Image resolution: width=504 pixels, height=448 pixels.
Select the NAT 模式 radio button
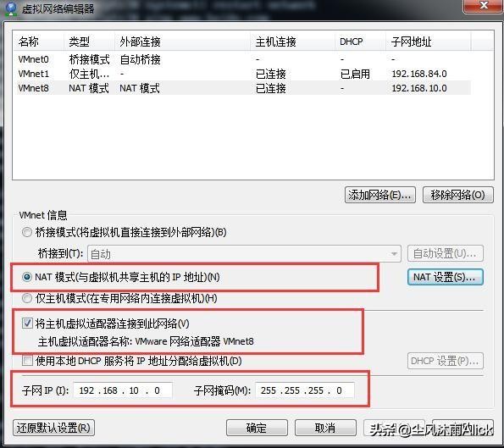click(x=27, y=277)
